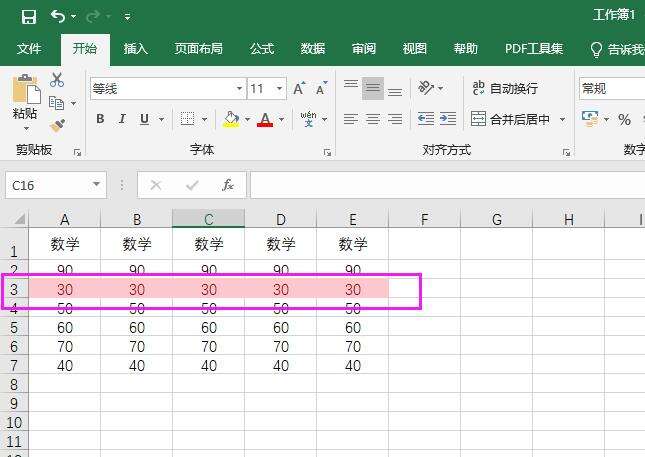Viewport: 645px width, 457px height.
Task: Click the Cut scissors icon
Action: [x=57, y=80]
